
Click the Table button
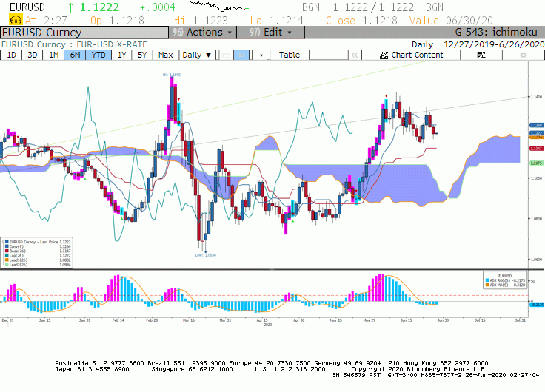(290, 55)
